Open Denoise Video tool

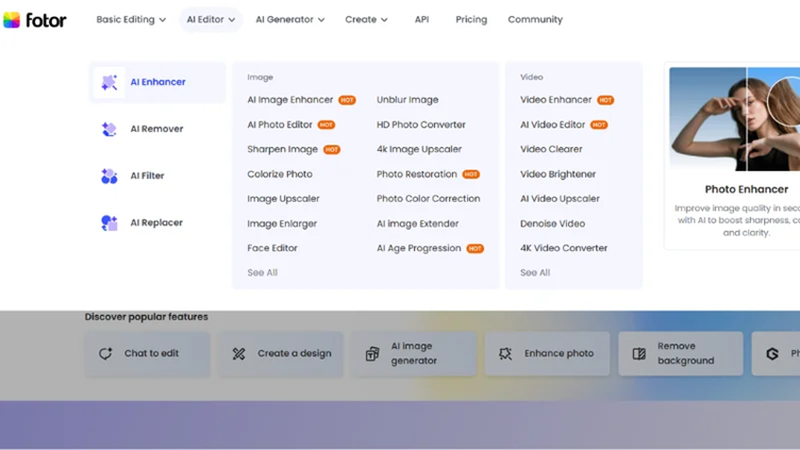coord(553,223)
